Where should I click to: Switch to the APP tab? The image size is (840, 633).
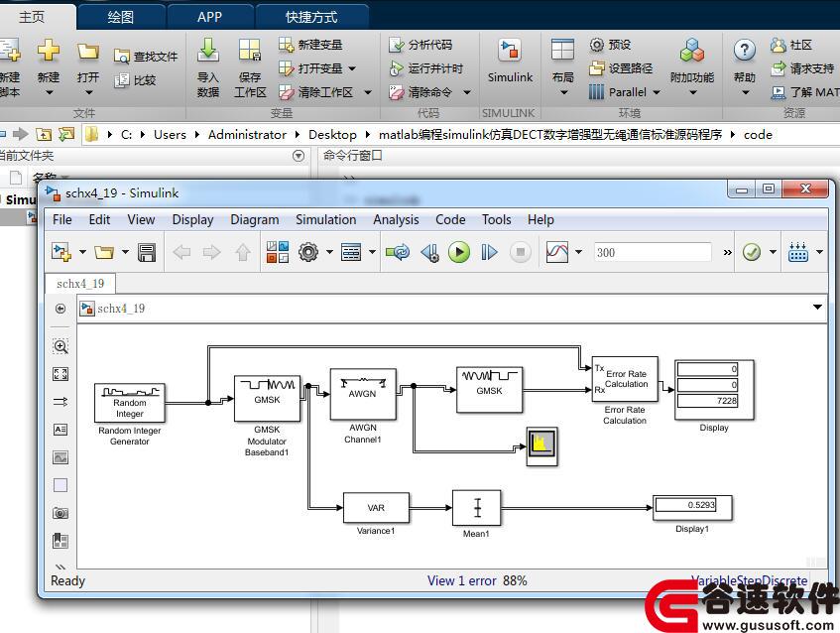tap(209, 17)
